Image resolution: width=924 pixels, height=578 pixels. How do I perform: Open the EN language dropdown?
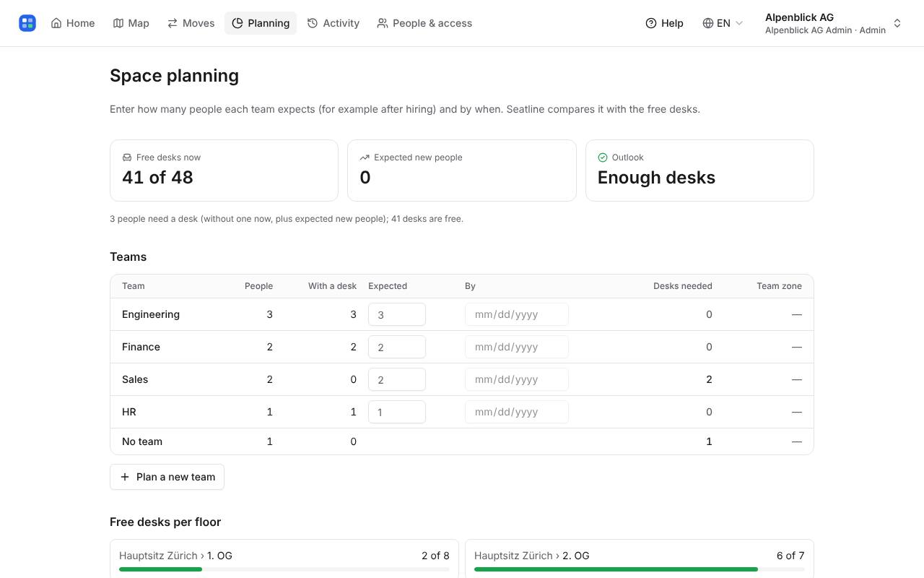(723, 23)
